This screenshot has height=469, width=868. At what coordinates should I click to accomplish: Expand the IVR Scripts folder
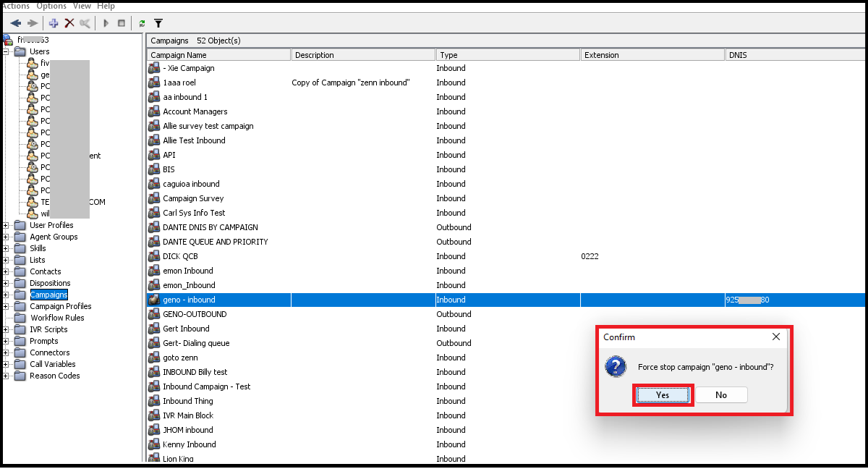coord(6,329)
